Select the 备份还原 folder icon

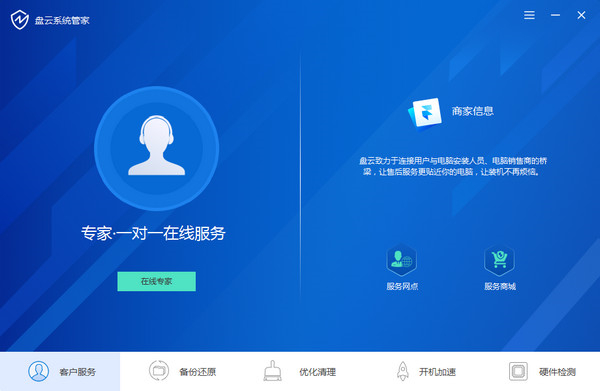pos(159,370)
